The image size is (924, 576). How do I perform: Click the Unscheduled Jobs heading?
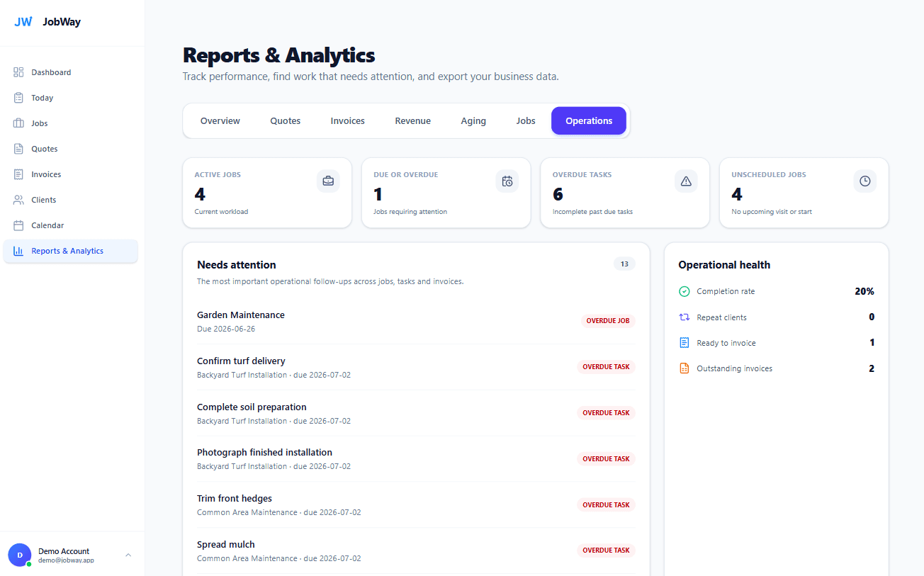[x=769, y=174]
